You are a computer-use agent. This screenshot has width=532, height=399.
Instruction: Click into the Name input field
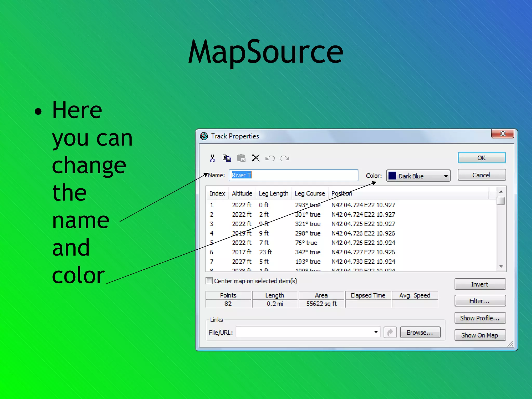pos(294,175)
